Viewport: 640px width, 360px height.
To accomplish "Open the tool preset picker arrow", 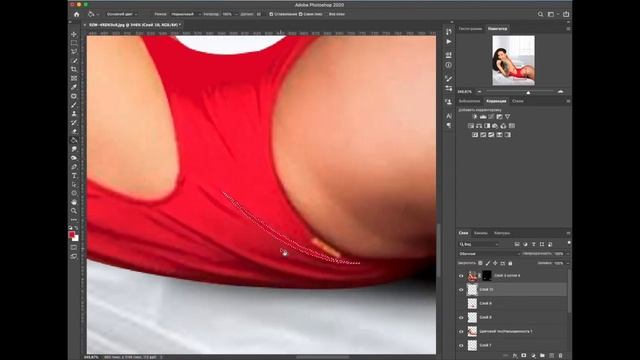I will [97, 15].
